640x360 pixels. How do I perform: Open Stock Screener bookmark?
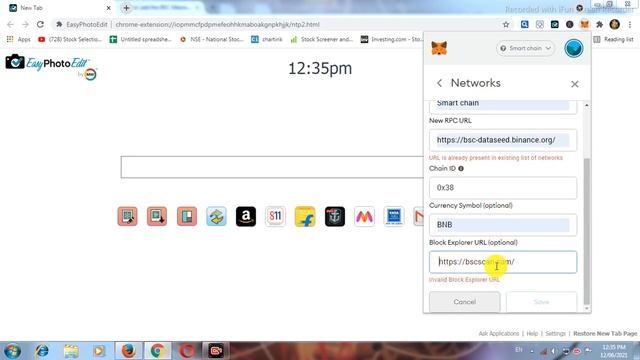tap(322, 39)
